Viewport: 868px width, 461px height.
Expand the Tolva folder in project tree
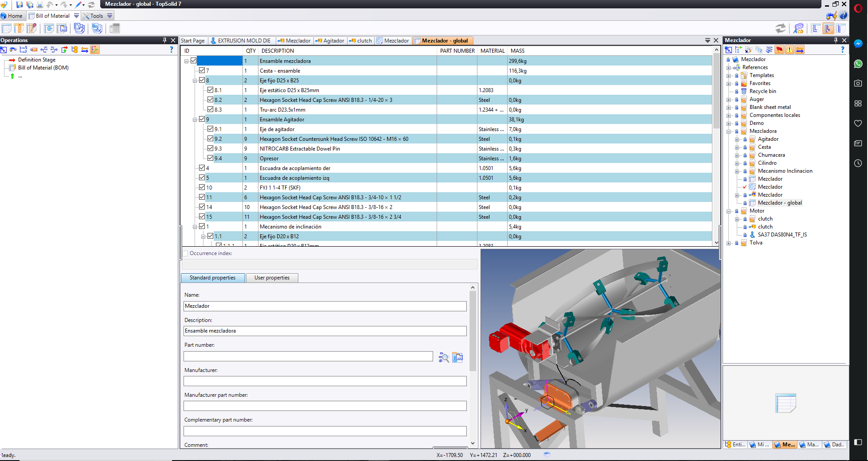(x=728, y=243)
